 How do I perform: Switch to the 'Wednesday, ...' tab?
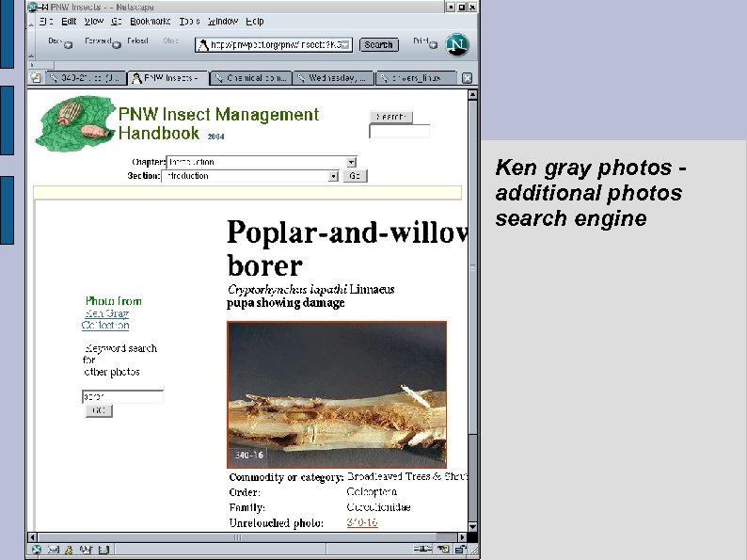pyautogui.click(x=333, y=78)
